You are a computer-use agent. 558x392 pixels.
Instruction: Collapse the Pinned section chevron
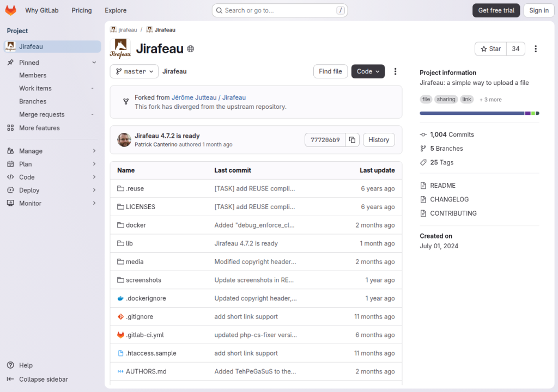pyautogui.click(x=94, y=63)
